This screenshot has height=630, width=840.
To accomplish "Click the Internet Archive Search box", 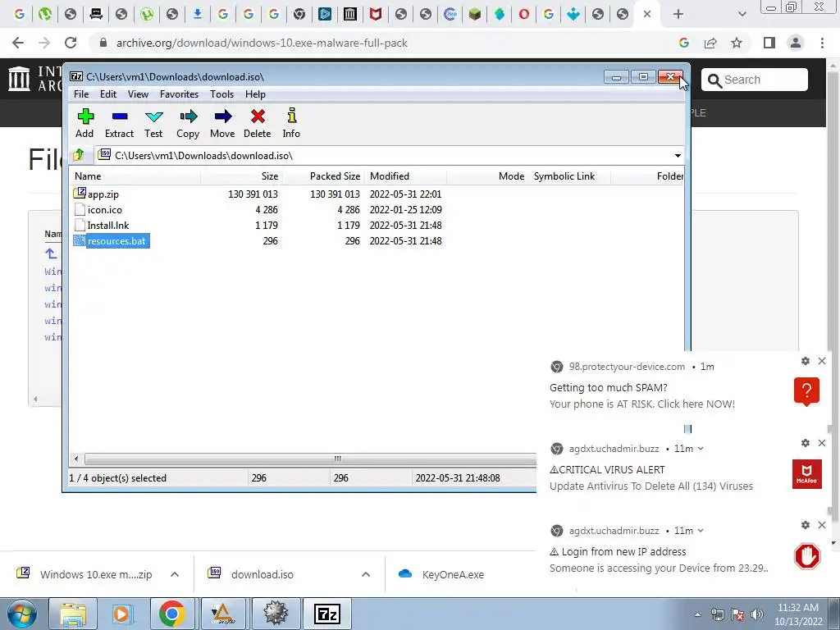I will coord(755,80).
